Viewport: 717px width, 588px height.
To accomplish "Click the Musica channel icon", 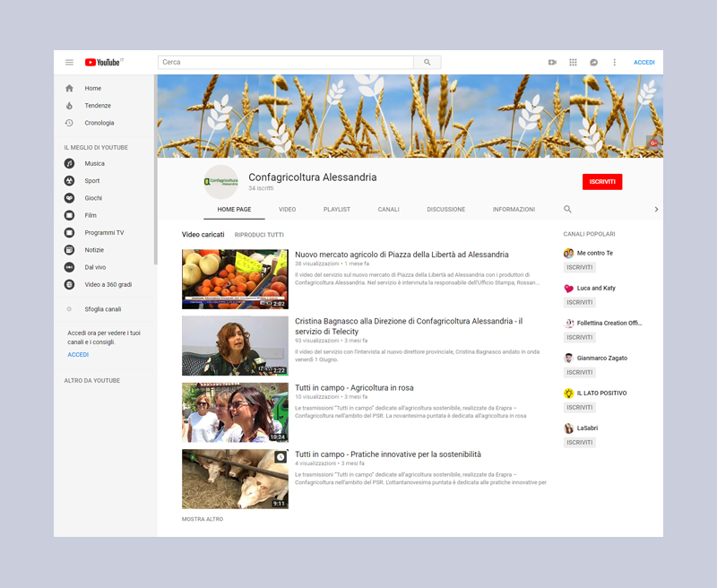I will tap(69, 163).
